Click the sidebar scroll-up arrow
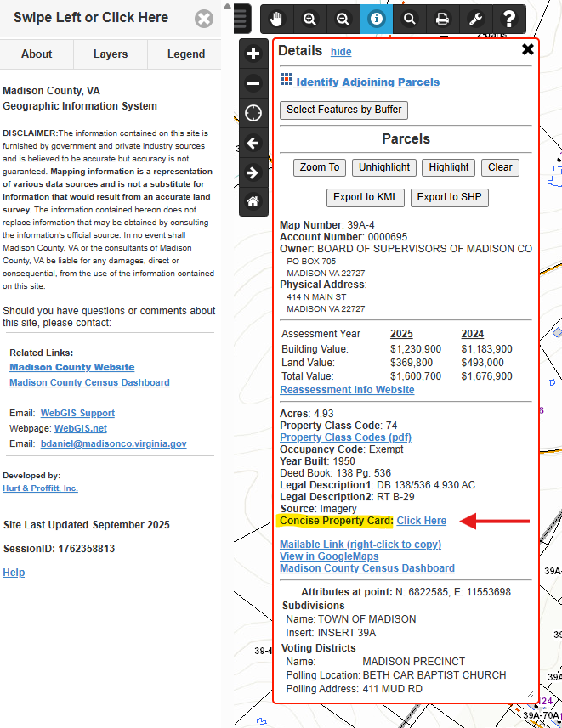Screen dimensions: 562x728 tap(227, 7)
